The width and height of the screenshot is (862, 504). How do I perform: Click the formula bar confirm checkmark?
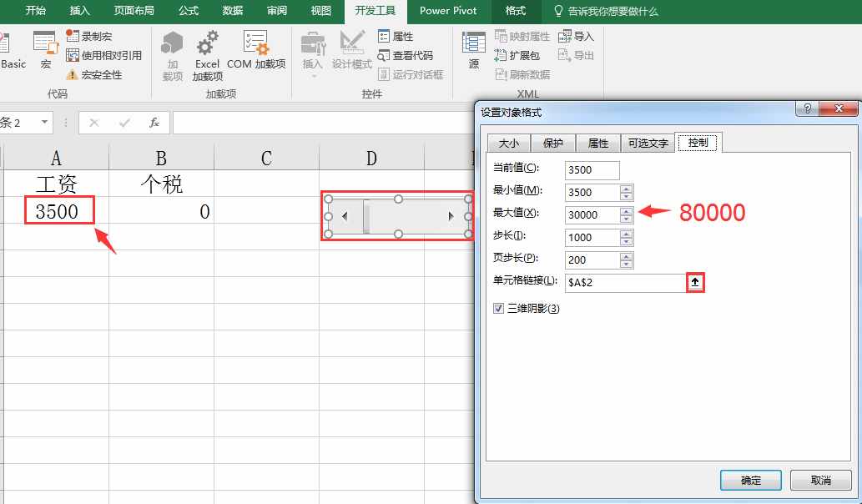[x=124, y=123]
